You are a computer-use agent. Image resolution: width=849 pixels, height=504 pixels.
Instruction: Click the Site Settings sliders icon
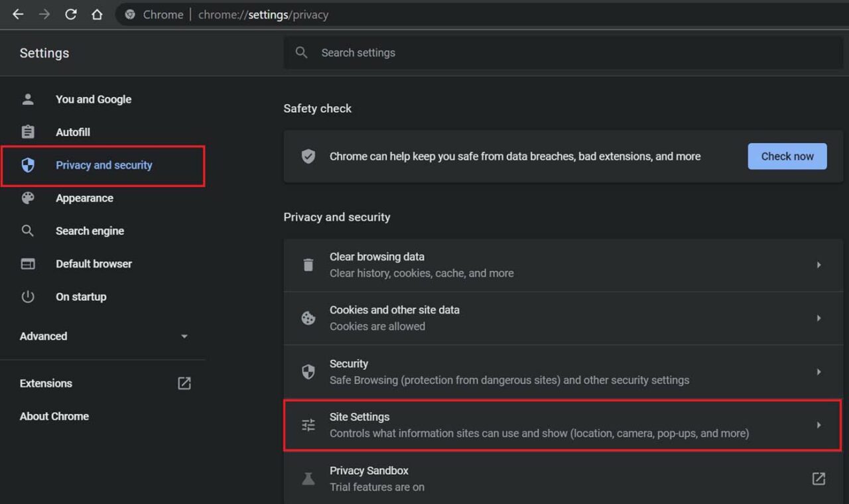point(308,424)
